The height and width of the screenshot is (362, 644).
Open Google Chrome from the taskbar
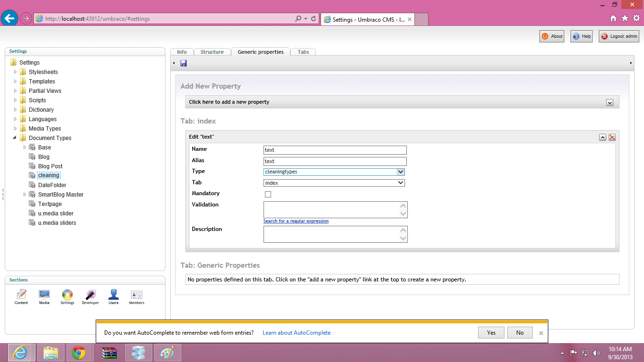click(79, 353)
